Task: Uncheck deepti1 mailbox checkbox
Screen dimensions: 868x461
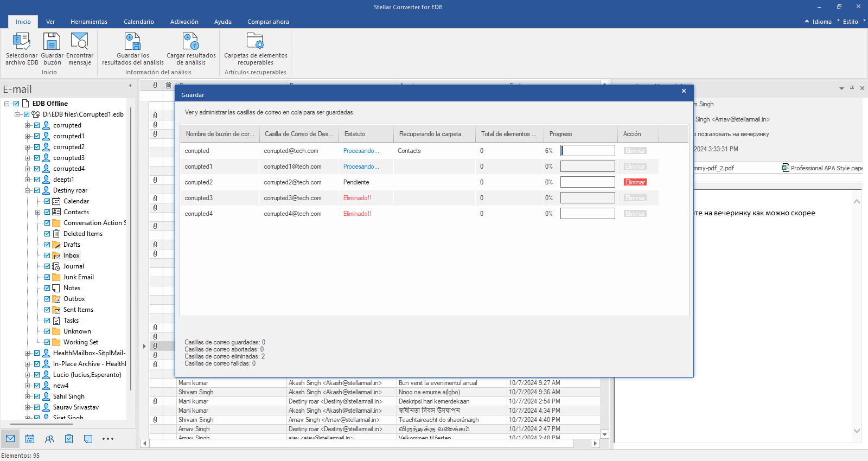Action: point(37,180)
